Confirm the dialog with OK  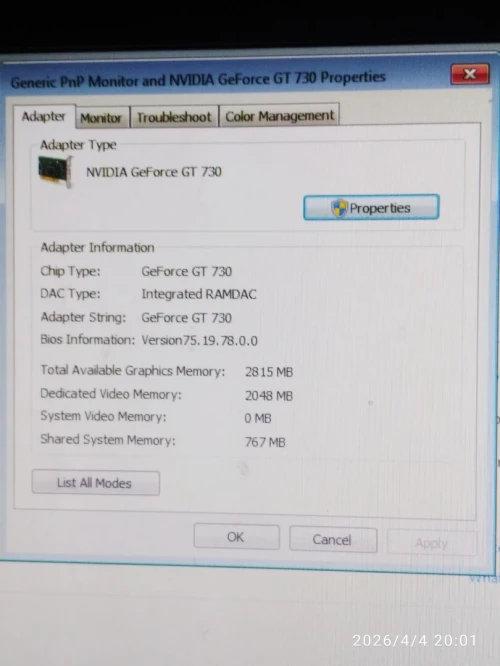236,537
